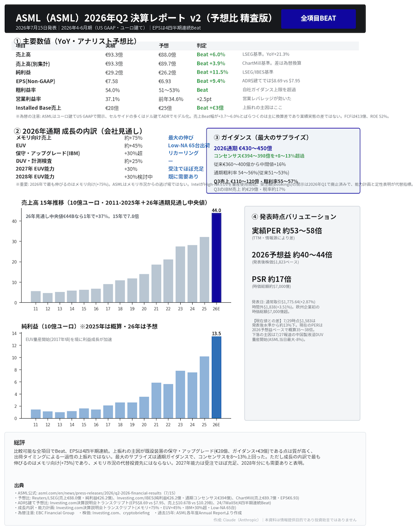Select the blue note 'Low-NA 65台出荷'
This screenshot has width=420, height=530.
tap(189, 145)
